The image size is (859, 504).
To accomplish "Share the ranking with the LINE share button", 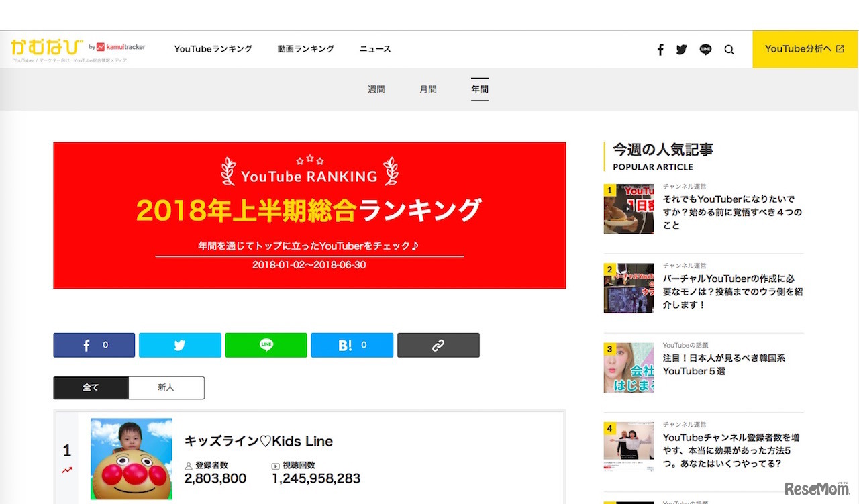I will point(266,345).
